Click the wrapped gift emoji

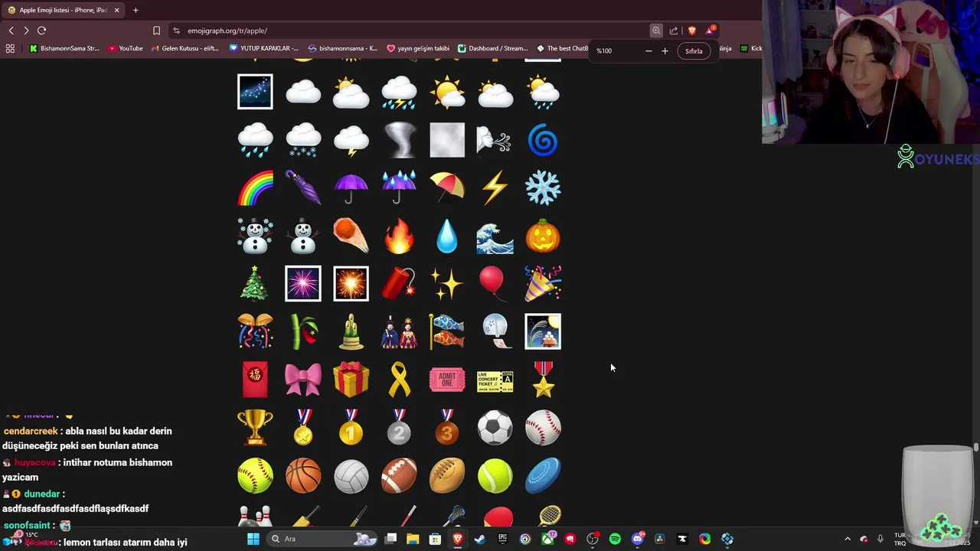click(351, 380)
